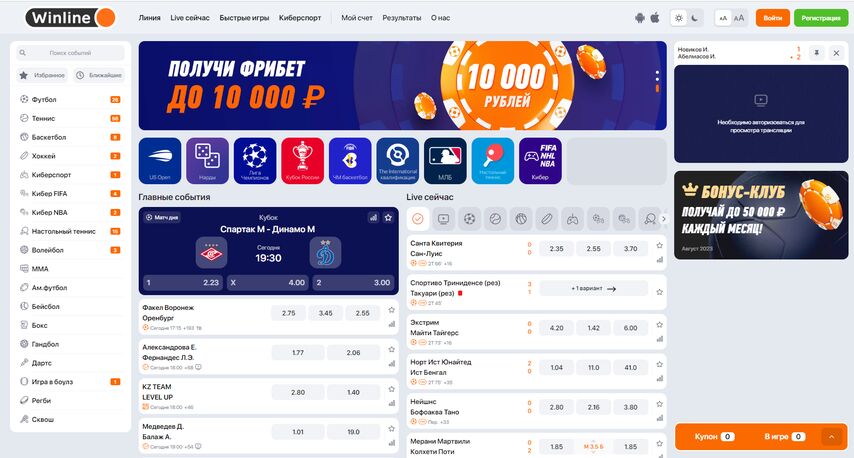Click the Android app download icon
854x458 pixels.
pyautogui.click(x=640, y=18)
